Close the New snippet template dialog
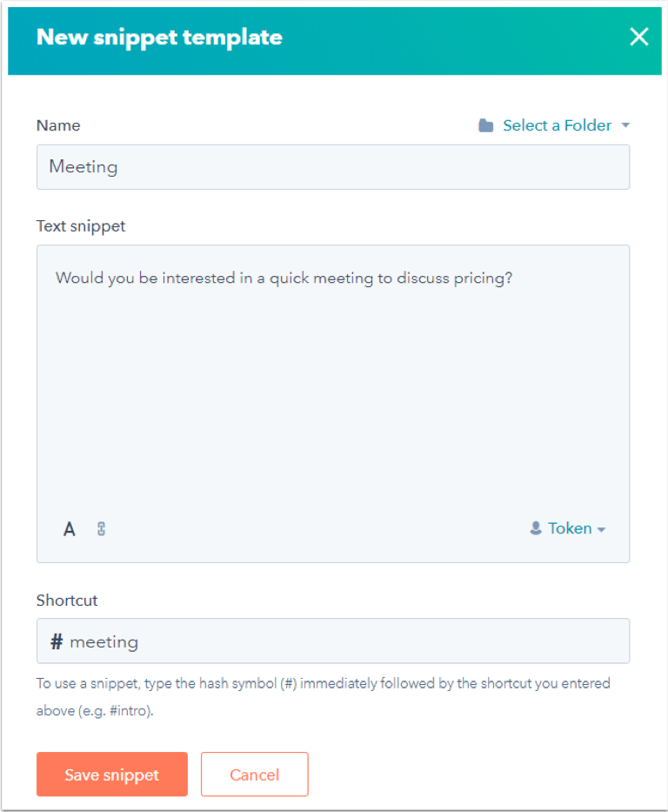The height and width of the screenshot is (812, 668). (x=639, y=37)
